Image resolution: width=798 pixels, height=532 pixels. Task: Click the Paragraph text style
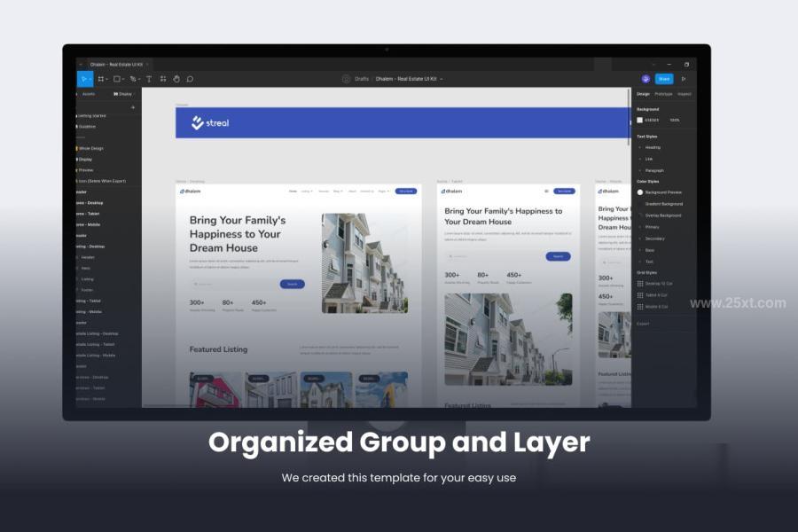point(654,170)
